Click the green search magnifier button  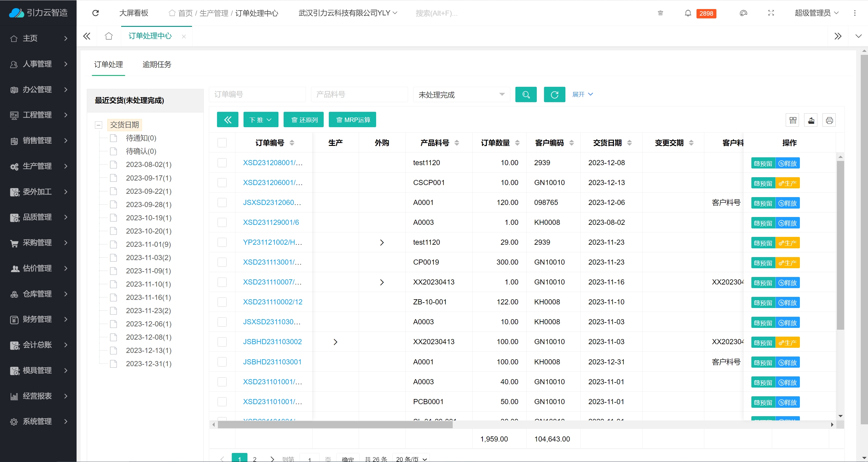pos(526,94)
